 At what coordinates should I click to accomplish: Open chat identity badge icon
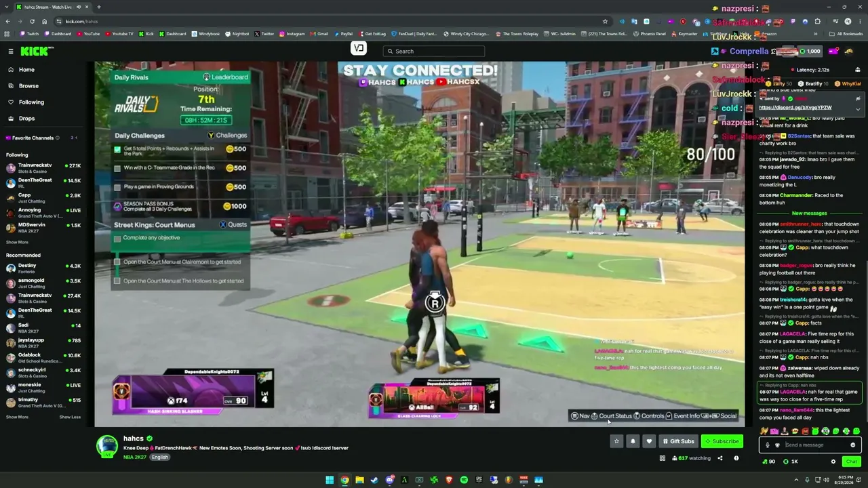pos(777,445)
